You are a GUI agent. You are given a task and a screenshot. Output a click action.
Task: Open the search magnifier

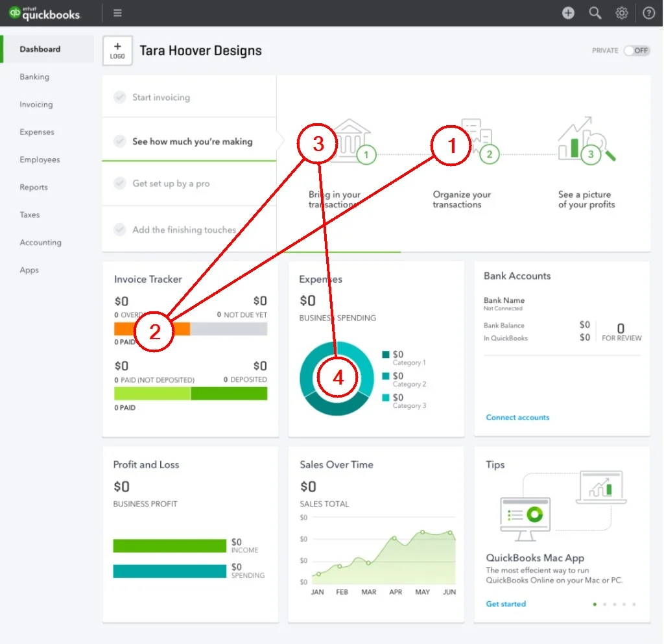click(x=595, y=13)
